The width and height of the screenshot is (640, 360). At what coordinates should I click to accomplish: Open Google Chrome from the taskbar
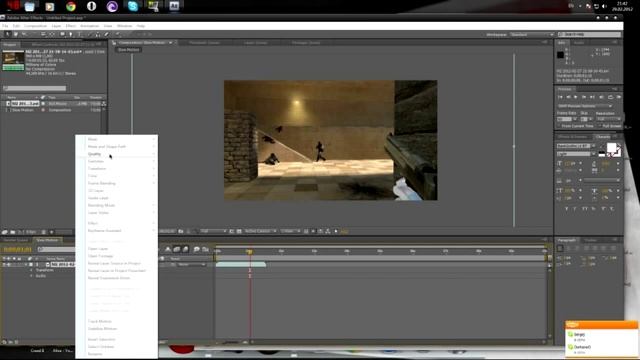click(x=71, y=6)
